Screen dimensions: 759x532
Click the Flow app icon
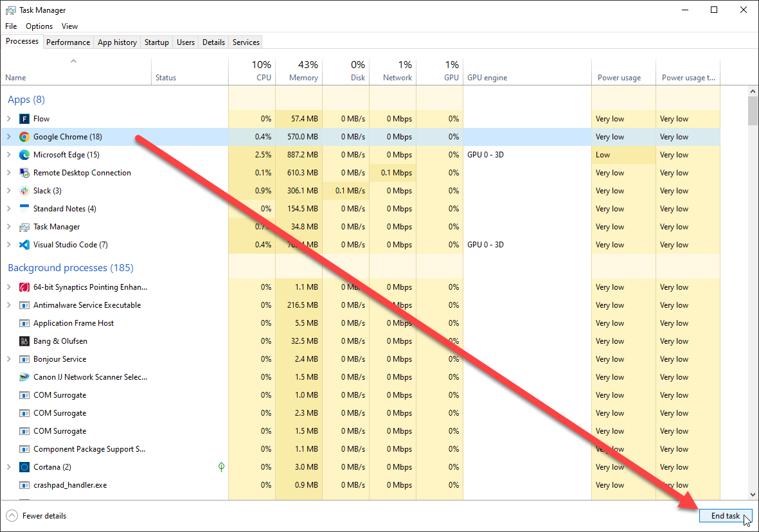[x=24, y=119]
